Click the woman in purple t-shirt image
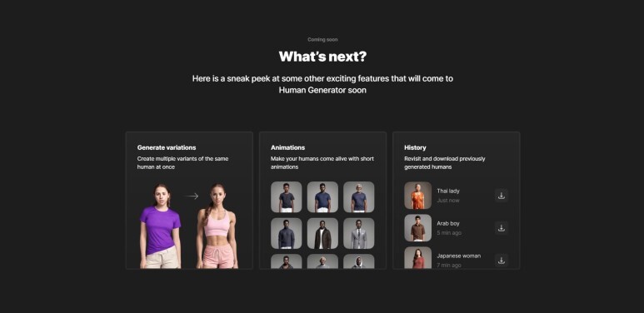 click(160, 226)
